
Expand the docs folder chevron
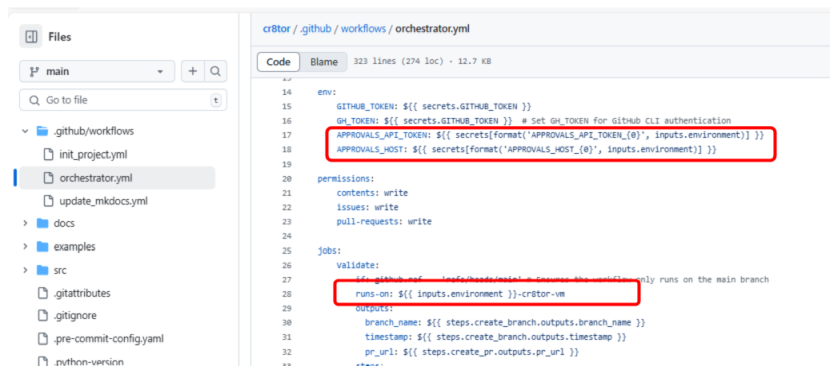25,223
